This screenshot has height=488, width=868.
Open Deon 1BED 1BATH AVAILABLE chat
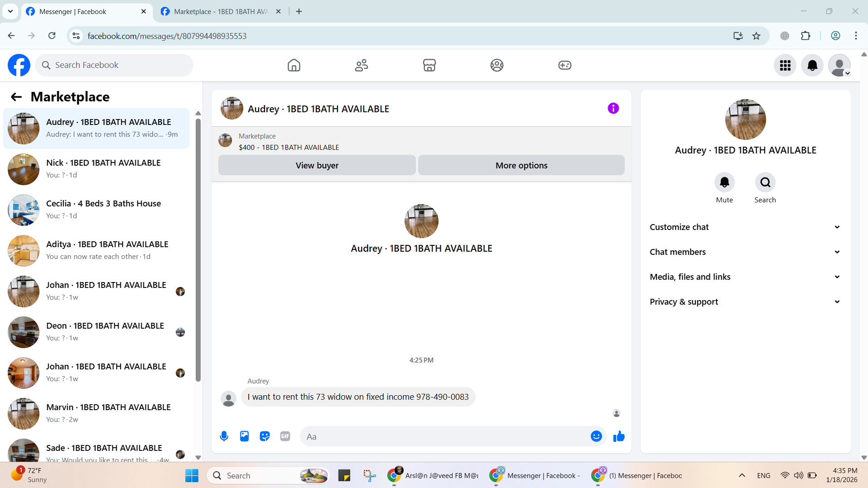point(96,332)
